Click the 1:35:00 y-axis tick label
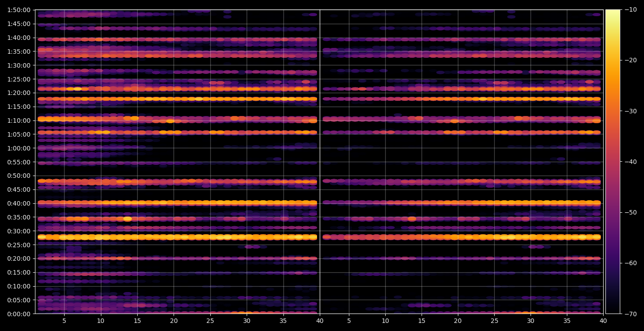Image resolution: width=644 pixels, height=331 pixels. 19,51
